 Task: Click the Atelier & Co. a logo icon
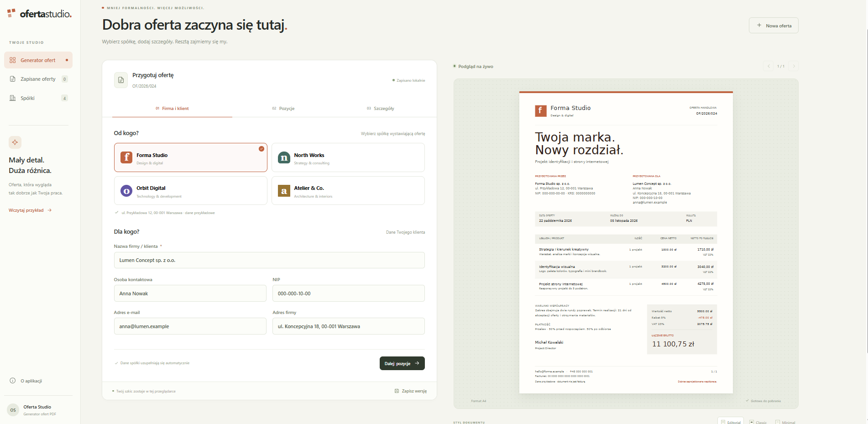coord(284,191)
